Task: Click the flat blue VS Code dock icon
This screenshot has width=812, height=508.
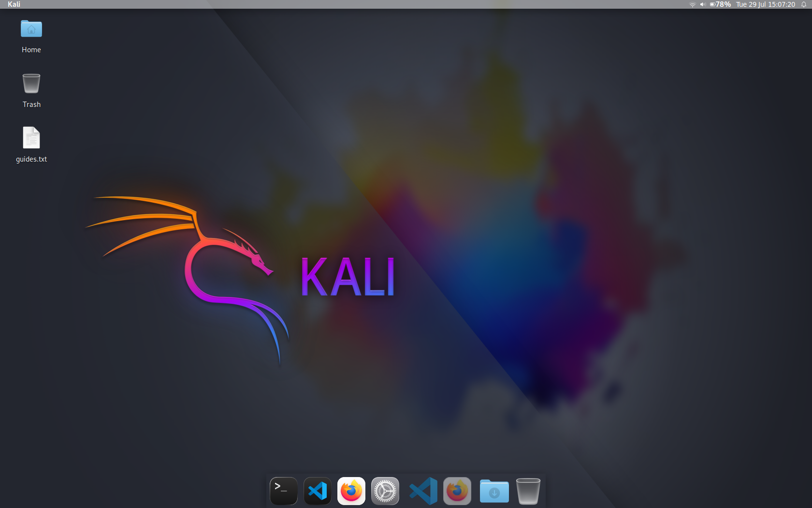Action: (x=423, y=491)
